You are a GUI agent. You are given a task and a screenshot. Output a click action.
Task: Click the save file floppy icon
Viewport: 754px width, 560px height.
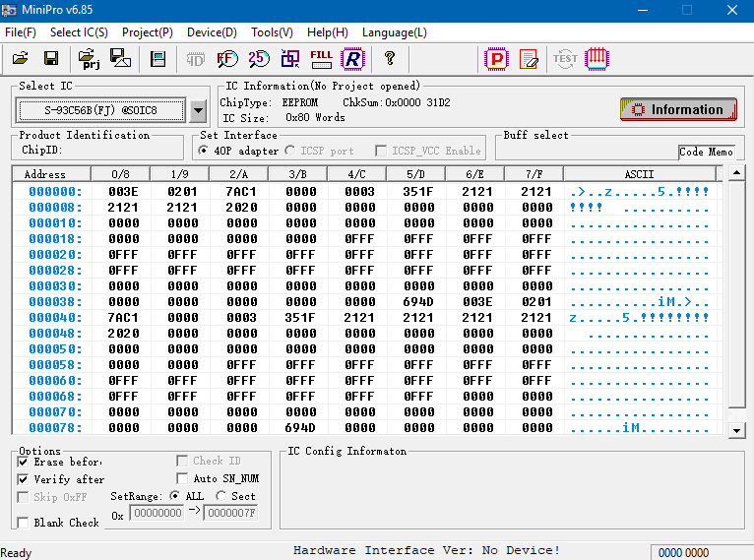click(49, 59)
